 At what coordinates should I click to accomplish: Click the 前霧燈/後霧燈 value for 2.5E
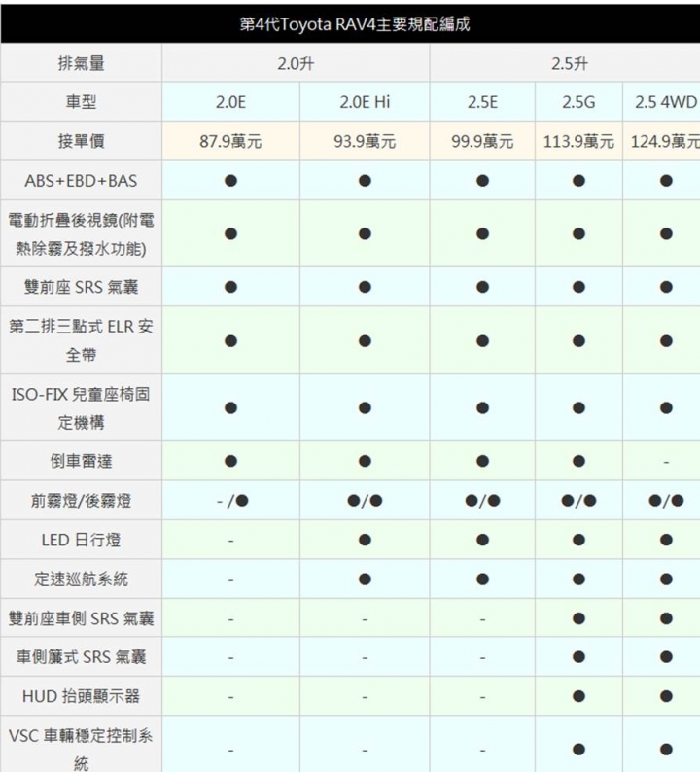(482, 501)
